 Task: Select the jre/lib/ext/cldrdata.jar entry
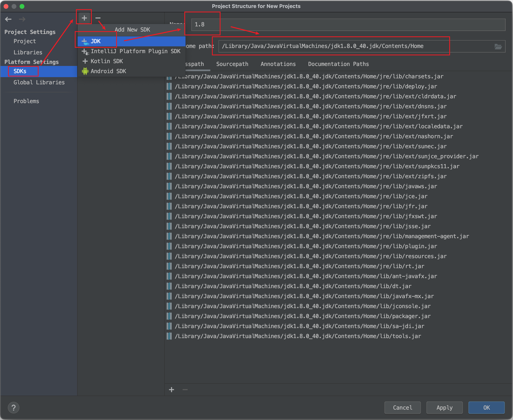(338, 96)
